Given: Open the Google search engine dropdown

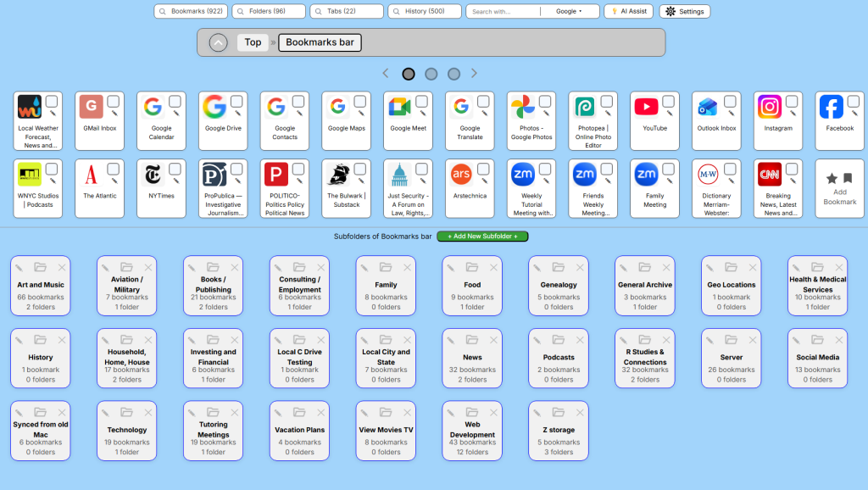Looking at the screenshot, I should click(569, 12).
